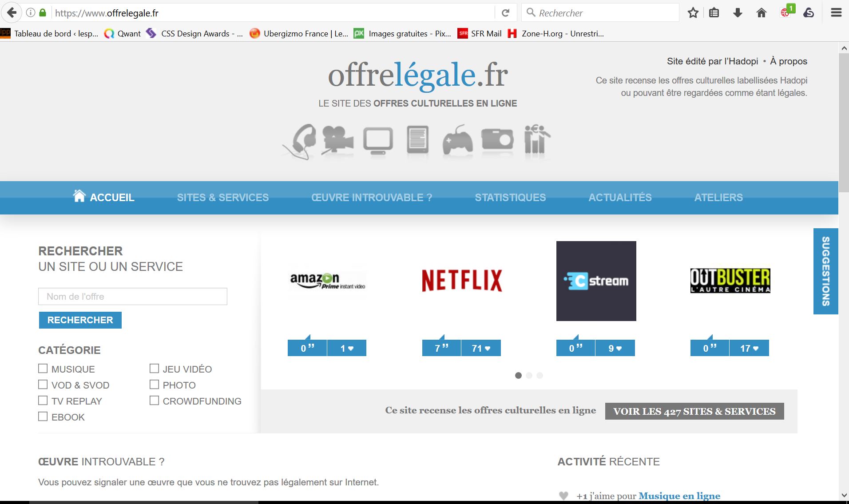Go to the browser home page icon

click(x=761, y=13)
